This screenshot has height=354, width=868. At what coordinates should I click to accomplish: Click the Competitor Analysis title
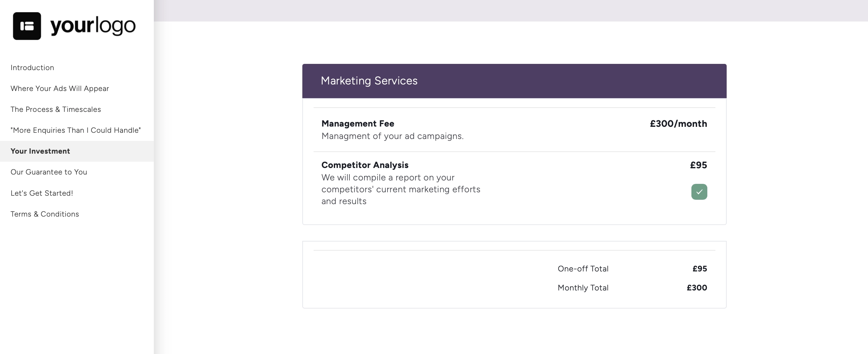365,165
